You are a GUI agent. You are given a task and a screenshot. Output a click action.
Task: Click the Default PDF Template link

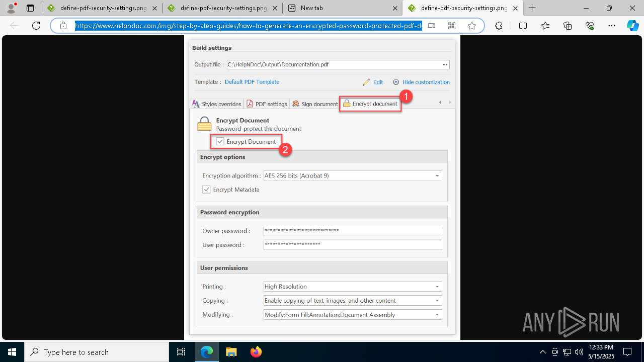click(252, 82)
